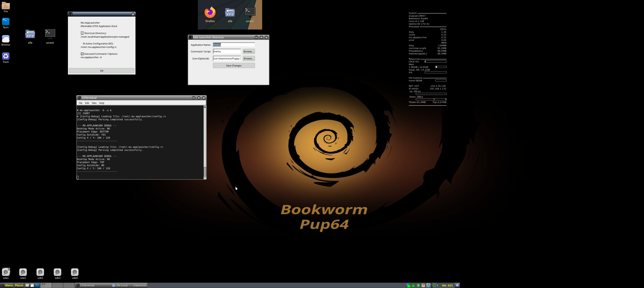Open the network squares tray icon
This screenshot has height=288, width=644.
(408, 285)
